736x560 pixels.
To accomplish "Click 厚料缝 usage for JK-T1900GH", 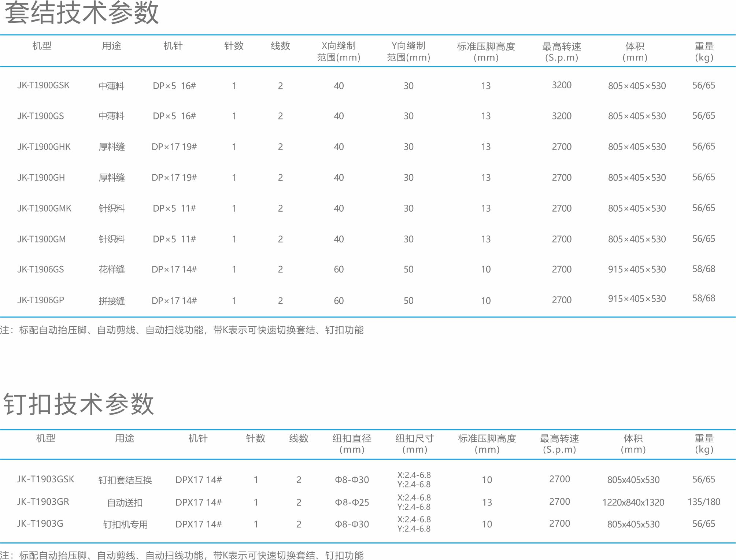I will pos(112,178).
